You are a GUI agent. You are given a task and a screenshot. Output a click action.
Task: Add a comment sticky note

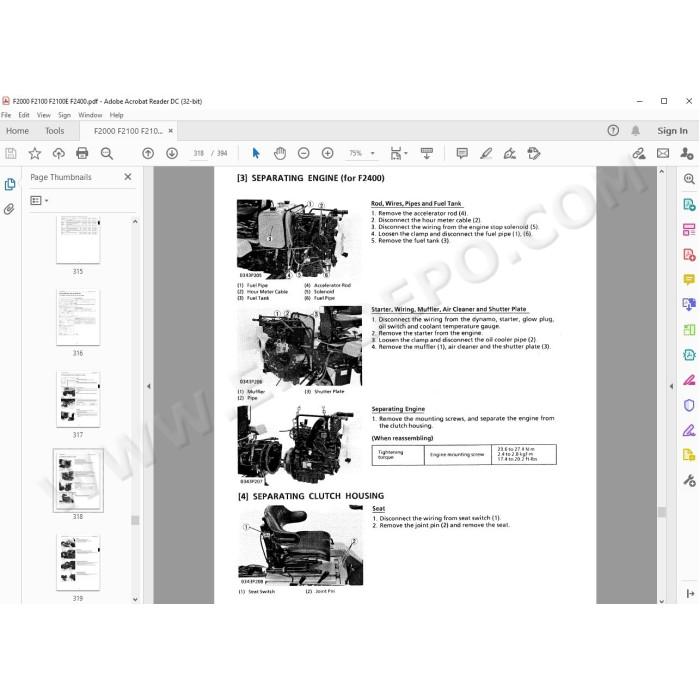(462, 154)
